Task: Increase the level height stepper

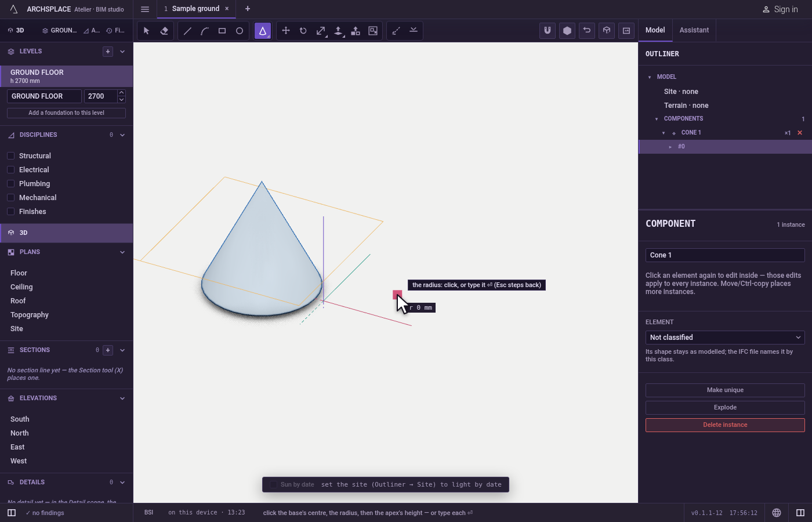Action: (x=121, y=93)
